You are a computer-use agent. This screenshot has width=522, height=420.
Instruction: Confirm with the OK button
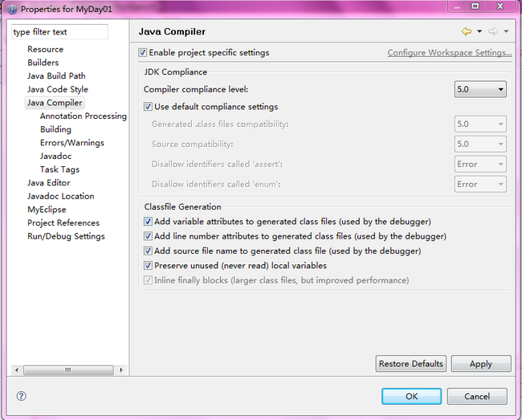pyautogui.click(x=411, y=396)
